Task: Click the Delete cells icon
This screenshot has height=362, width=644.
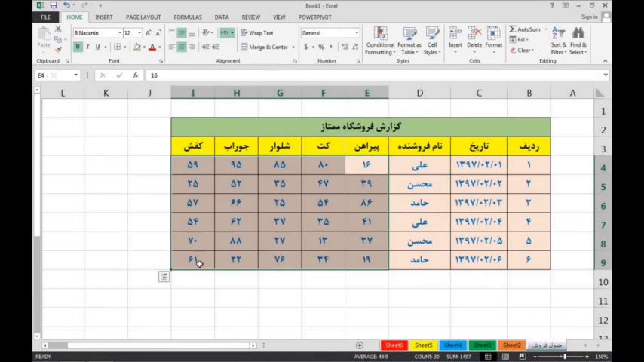Action: (474, 33)
